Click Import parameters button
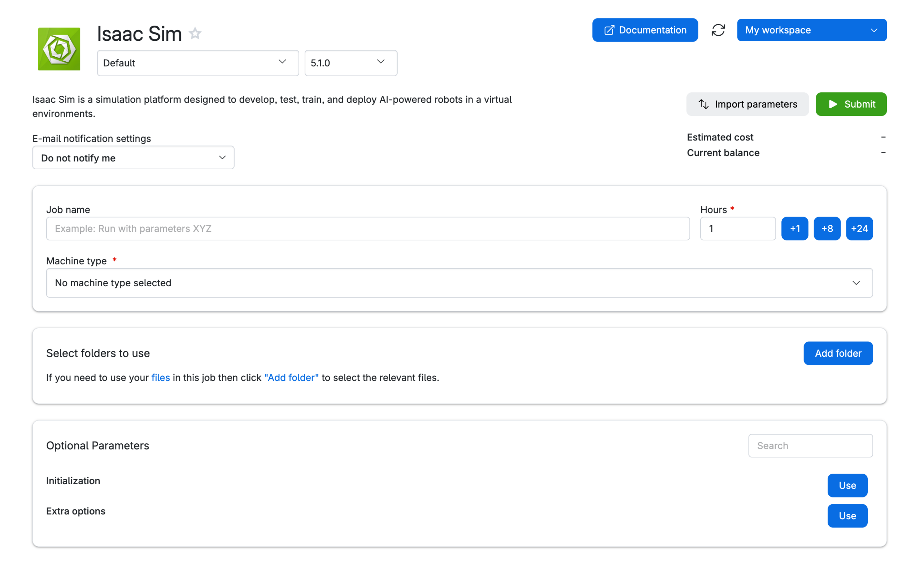This screenshot has width=924, height=561. (x=747, y=104)
